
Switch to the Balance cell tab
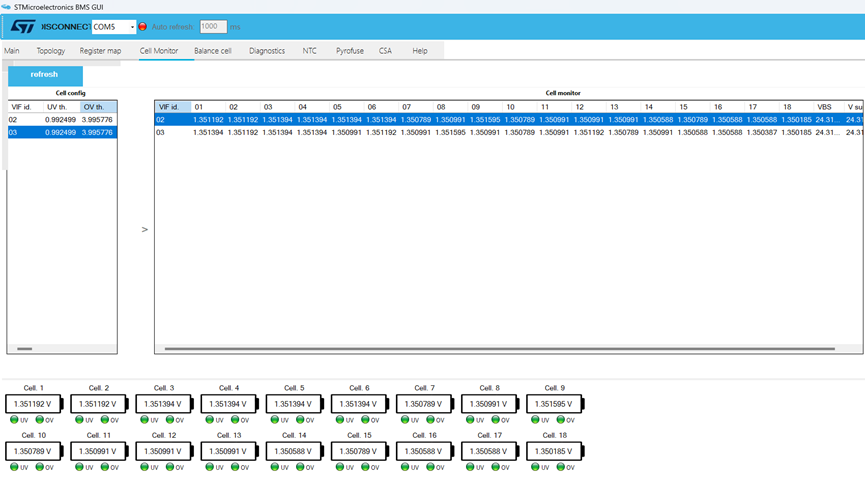coord(212,51)
